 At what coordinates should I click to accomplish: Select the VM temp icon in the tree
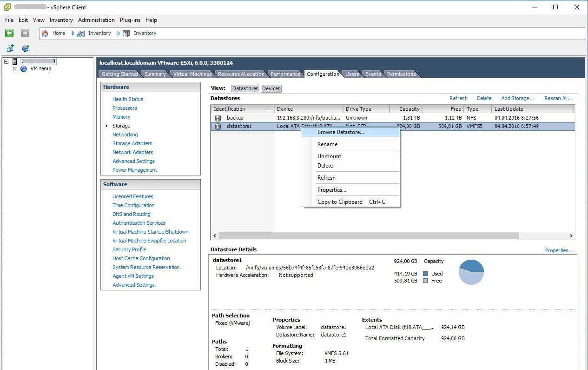(x=24, y=69)
